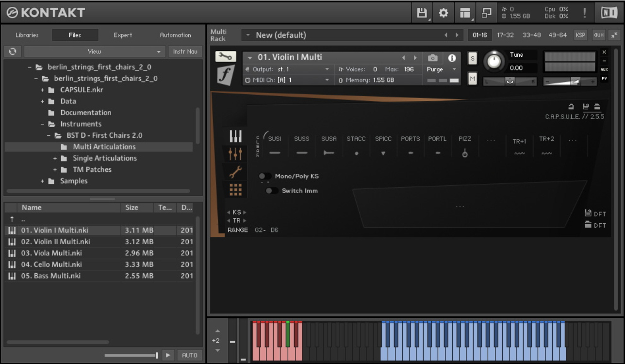Click the exclamation panic button
This screenshot has height=364, width=625.
585,13
